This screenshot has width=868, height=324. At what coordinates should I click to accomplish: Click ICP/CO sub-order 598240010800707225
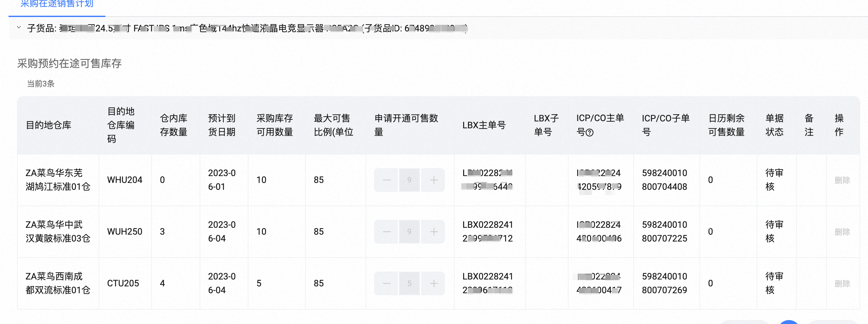664,232
